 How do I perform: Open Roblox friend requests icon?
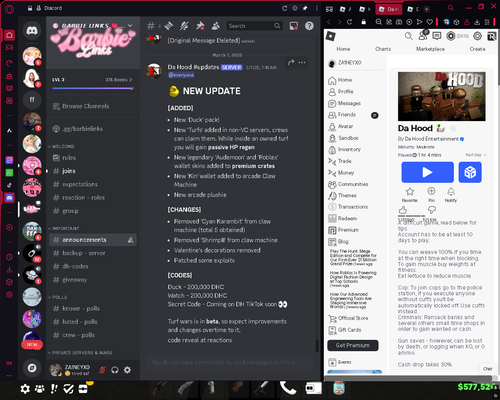click(423, 35)
